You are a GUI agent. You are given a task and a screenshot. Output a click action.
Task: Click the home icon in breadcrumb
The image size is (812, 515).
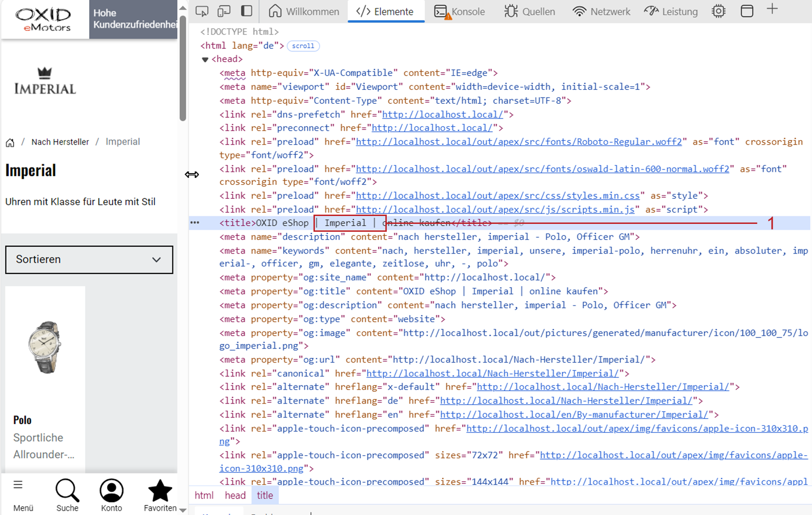tap(10, 142)
